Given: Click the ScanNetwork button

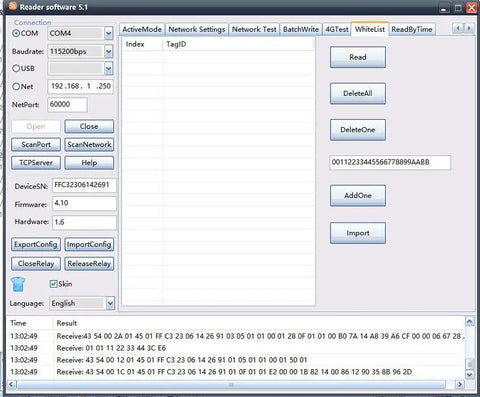Looking at the screenshot, I should pos(89,145).
